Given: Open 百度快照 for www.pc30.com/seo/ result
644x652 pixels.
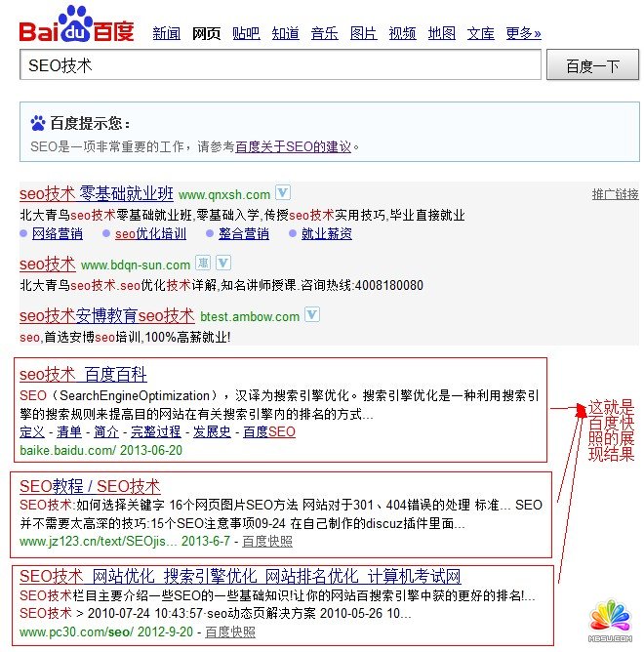Looking at the screenshot, I should (230, 632).
